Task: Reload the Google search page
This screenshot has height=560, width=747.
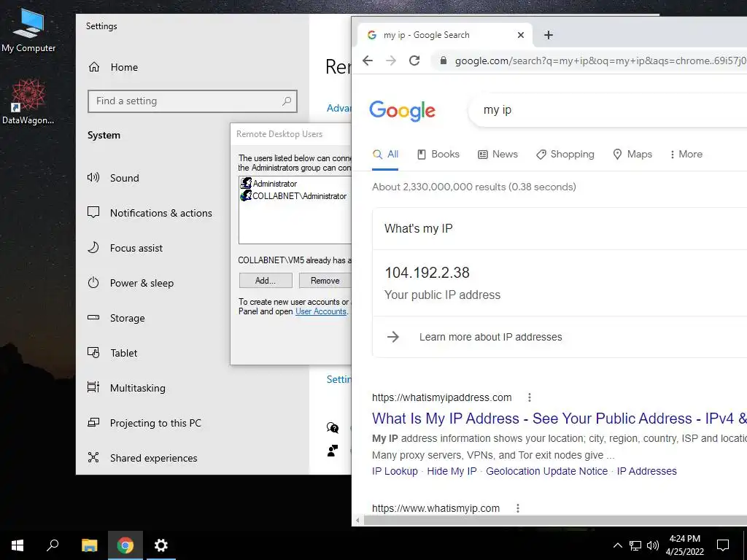Action: pos(414,61)
